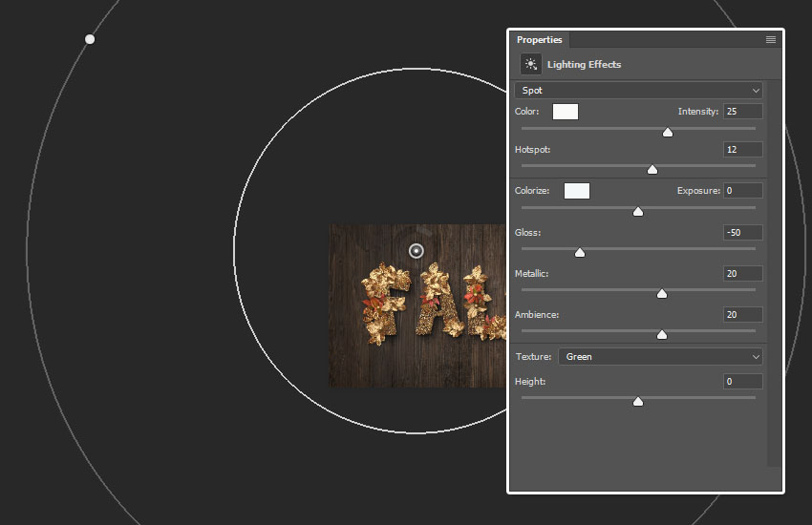The width and height of the screenshot is (812, 525).
Task: Click the Exposure slider handle
Action: pos(638,212)
